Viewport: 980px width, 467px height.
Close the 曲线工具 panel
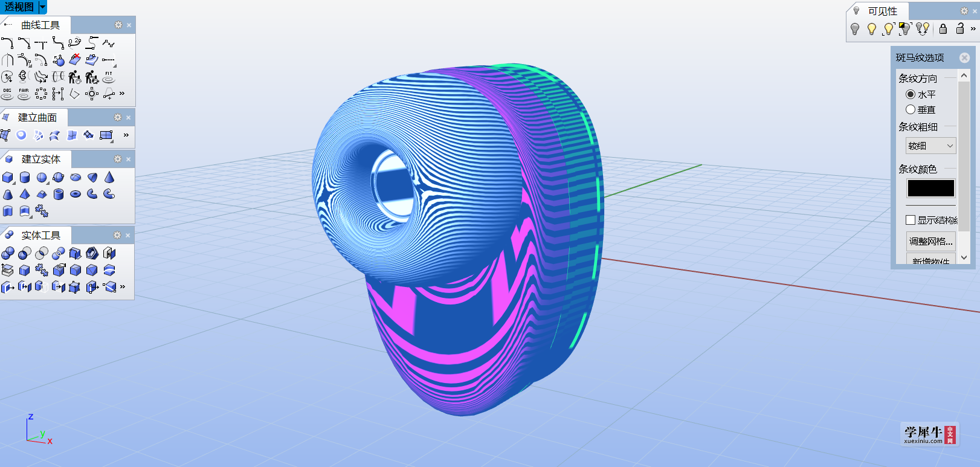[129, 25]
